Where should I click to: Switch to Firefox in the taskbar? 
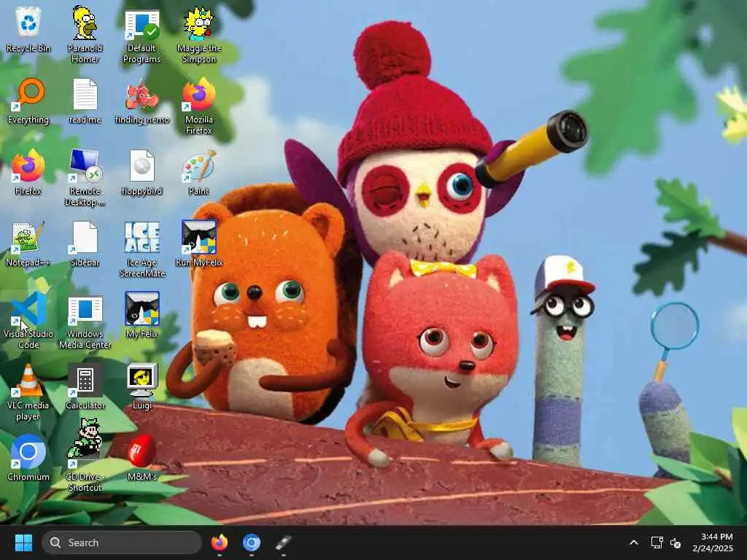coord(219,542)
